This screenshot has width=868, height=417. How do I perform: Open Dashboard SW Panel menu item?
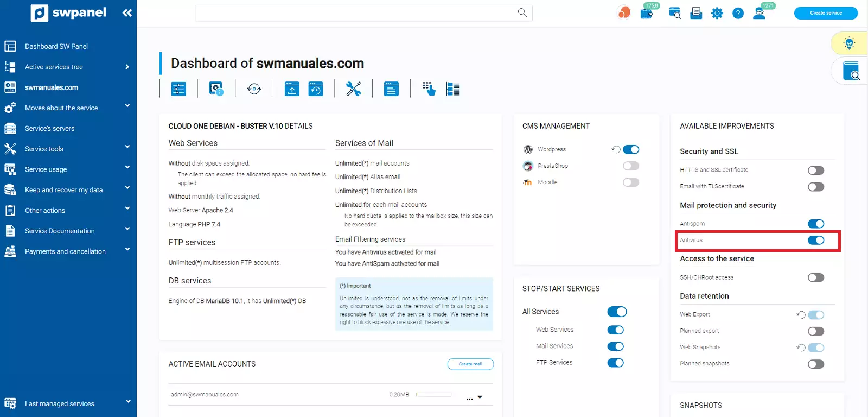pos(56,46)
